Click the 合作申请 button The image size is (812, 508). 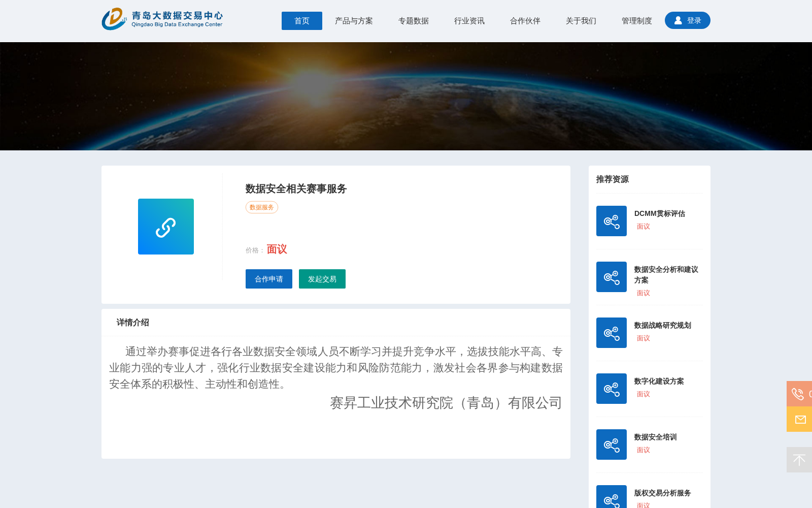269,279
